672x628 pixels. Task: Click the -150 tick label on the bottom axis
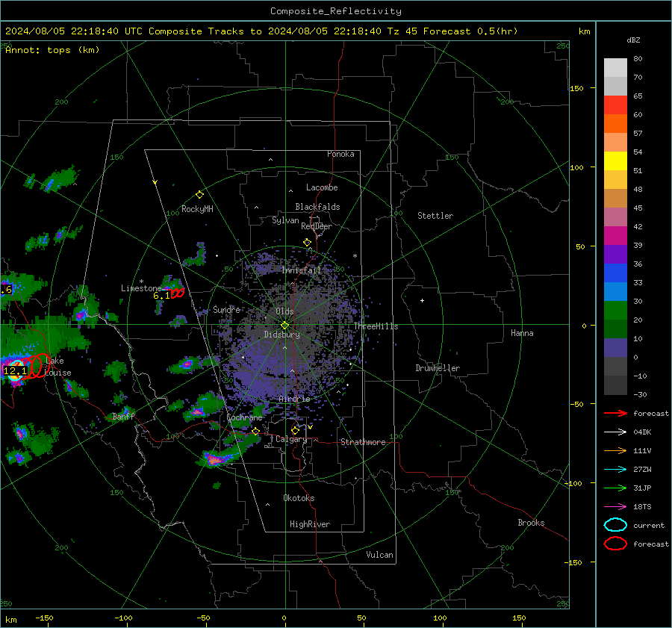(44, 618)
